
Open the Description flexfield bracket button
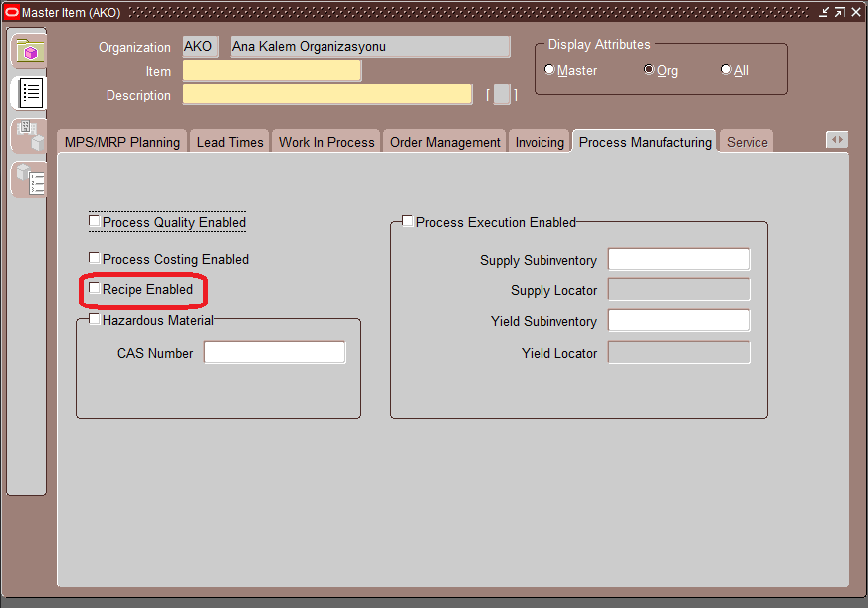point(501,94)
